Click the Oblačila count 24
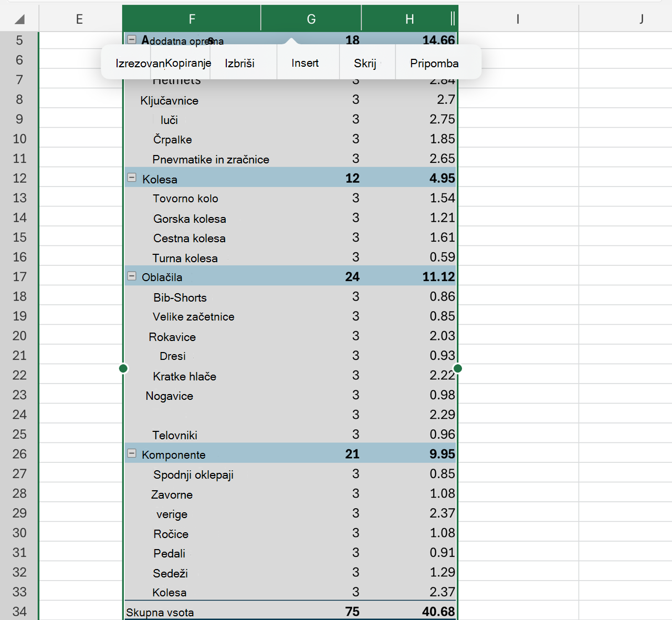The image size is (672, 620). click(x=352, y=276)
